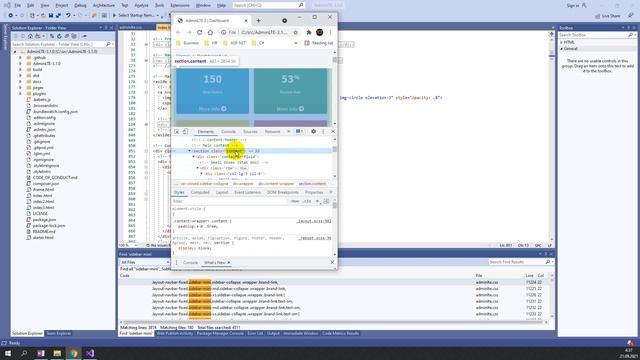Click the styles Filter field
The height and width of the screenshot is (360, 640).
(x=230, y=201)
